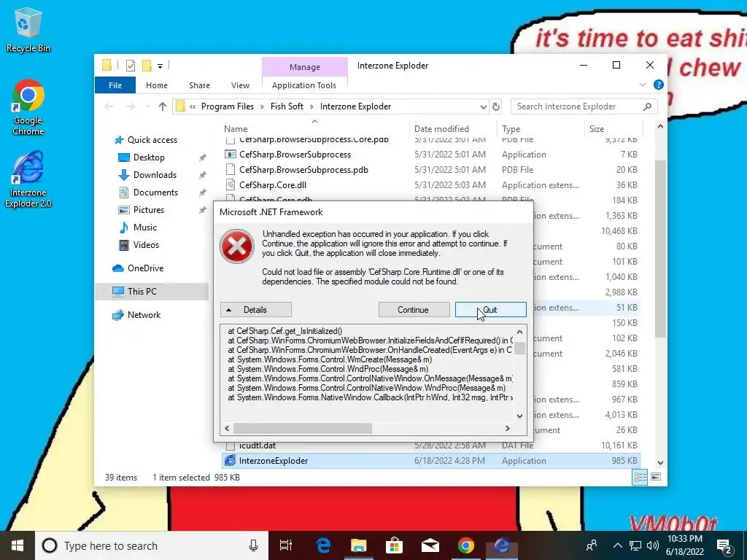The image size is (747, 560).
Task: Open Microsoft Edge from the taskbar
Action: [x=323, y=545]
